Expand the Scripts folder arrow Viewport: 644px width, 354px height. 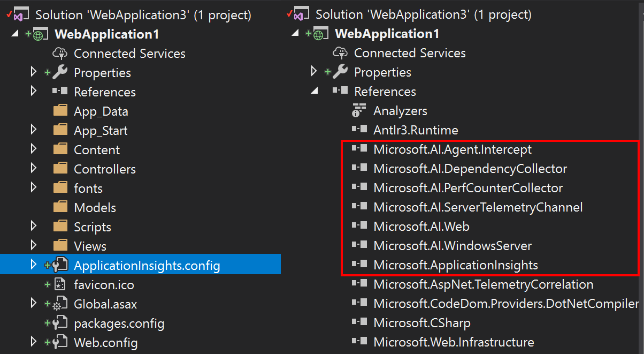(34, 227)
